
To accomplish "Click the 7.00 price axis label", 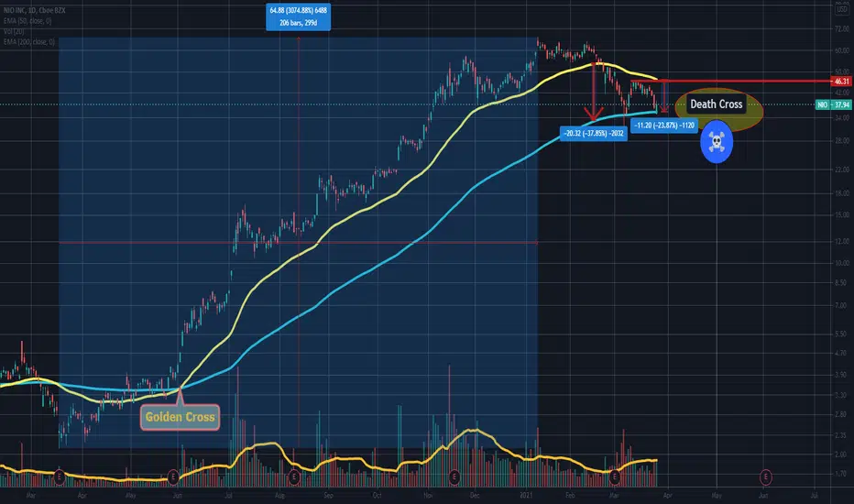I will 842,306.
